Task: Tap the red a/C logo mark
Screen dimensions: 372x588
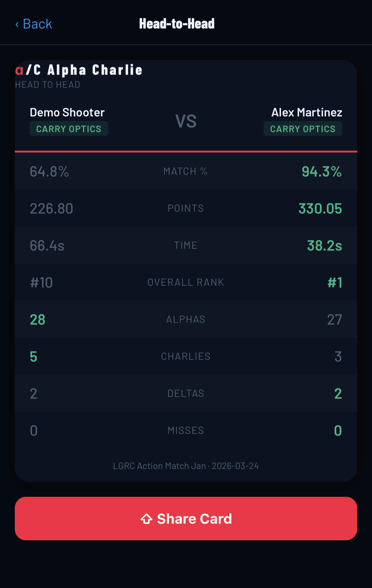Action: coord(28,70)
